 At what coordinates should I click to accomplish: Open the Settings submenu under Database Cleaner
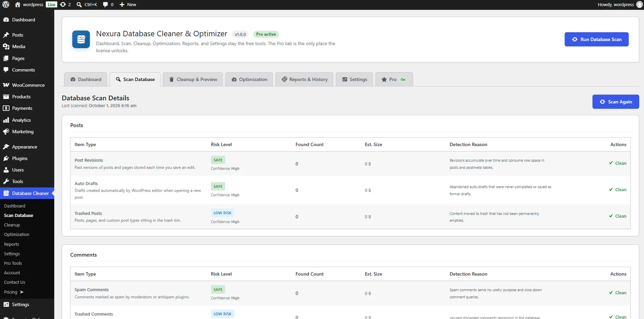(12, 254)
